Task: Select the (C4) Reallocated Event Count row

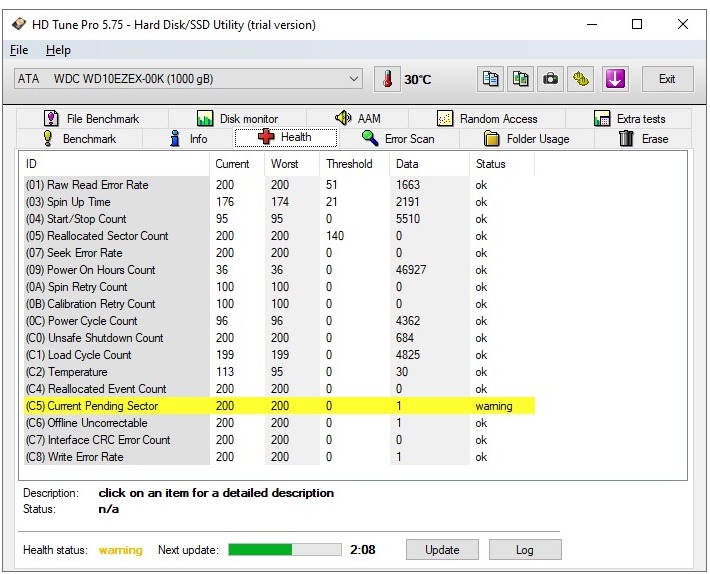Action: click(279, 388)
